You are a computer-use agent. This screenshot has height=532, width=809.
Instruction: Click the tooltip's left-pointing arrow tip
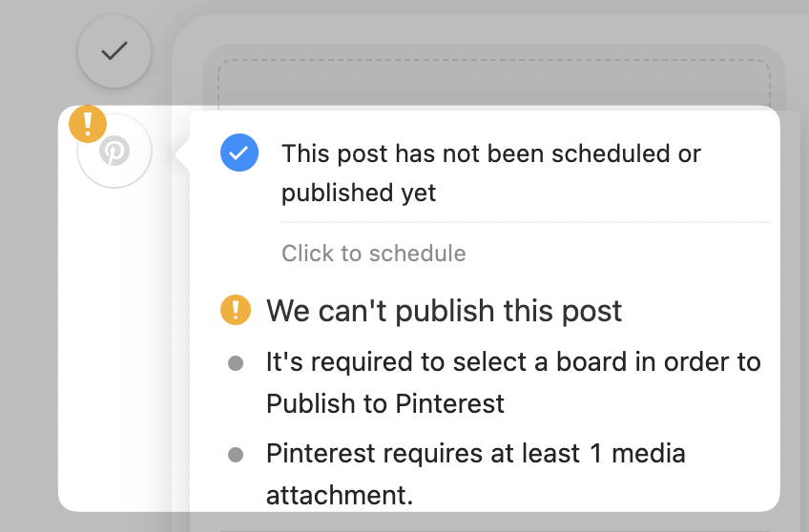[x=178, y=153]
